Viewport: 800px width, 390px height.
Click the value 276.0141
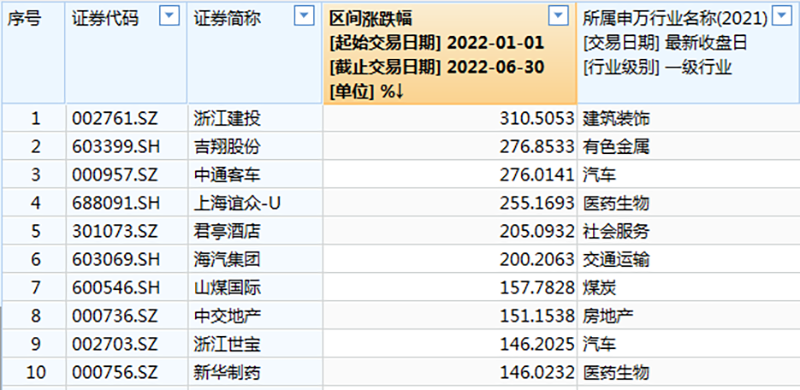point(536,176)
